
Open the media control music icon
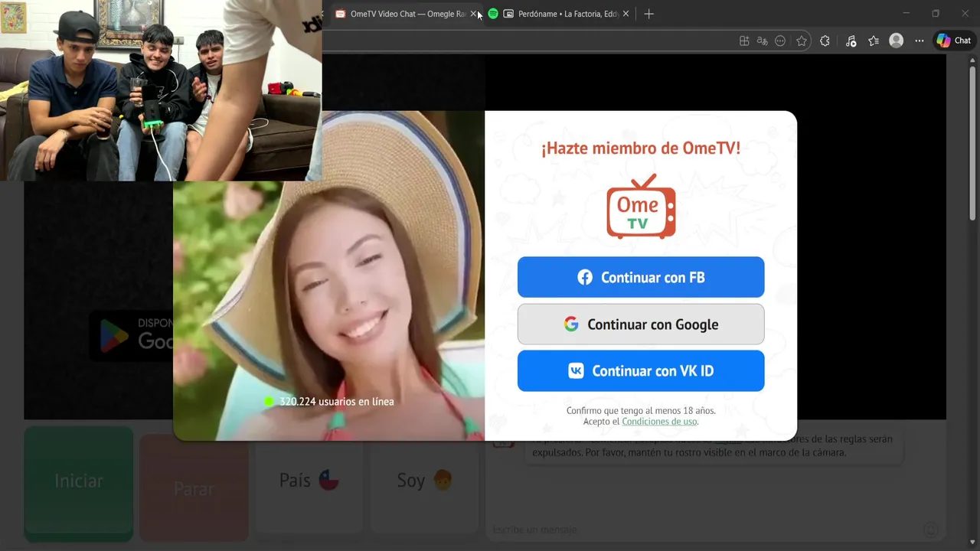click(851, 41)
